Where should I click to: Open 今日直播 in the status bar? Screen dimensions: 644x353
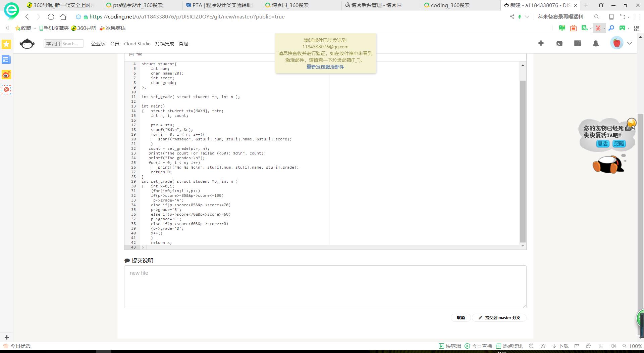tap(478, 346)
